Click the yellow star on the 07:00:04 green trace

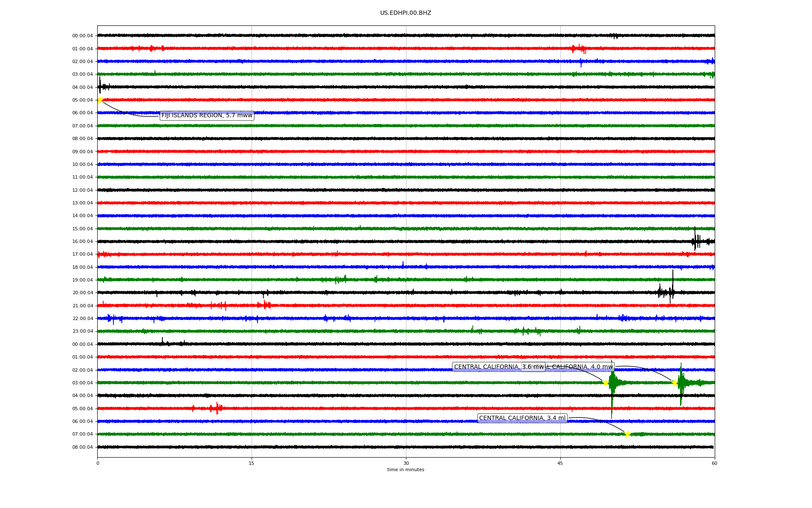628,434
